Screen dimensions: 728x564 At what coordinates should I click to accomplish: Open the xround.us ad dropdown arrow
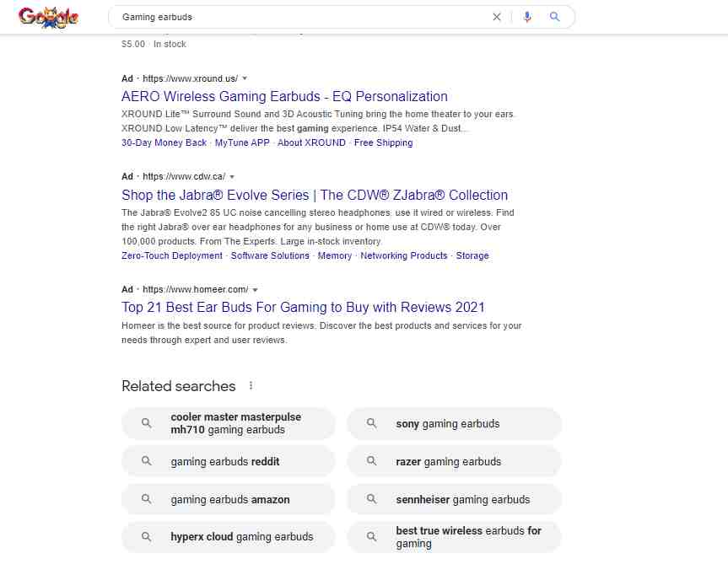[x=245, y=78]
